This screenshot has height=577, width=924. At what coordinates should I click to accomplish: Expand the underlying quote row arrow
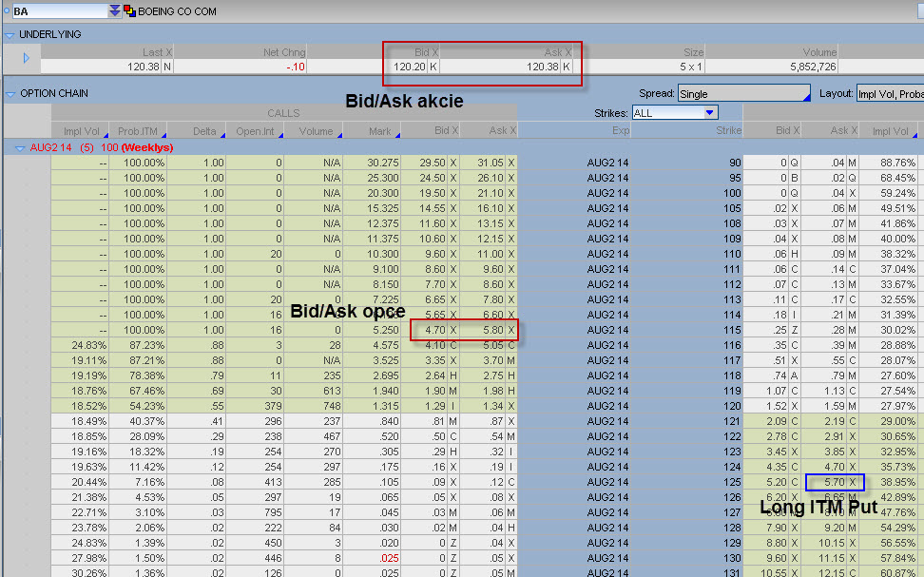[26, 59]
